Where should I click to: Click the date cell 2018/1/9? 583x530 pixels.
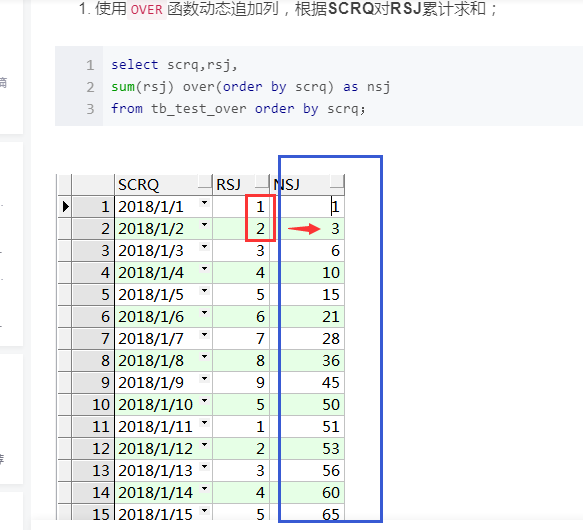pos(163,382)
